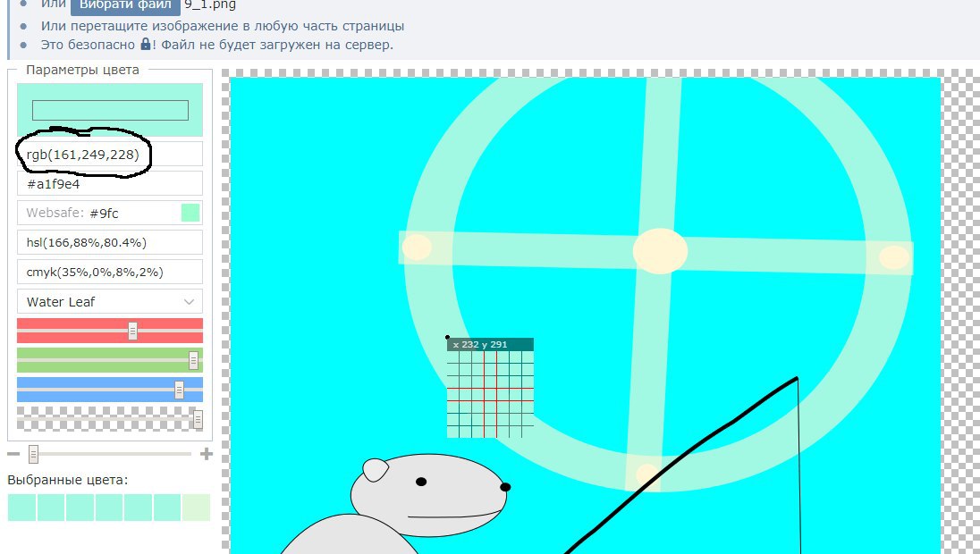Click the red channel slider handle
Image resolution: width=980 pixels, height=554 pixels.
(132, 331)
